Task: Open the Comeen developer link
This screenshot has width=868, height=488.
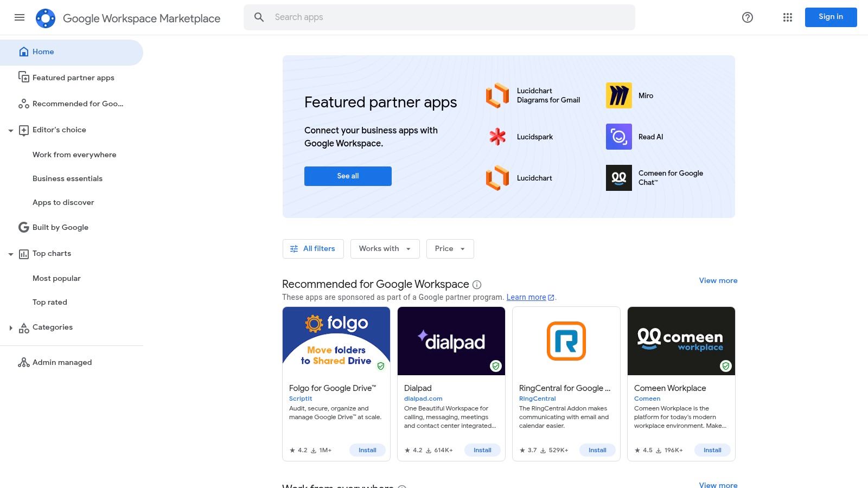Action: pos(647,399)
